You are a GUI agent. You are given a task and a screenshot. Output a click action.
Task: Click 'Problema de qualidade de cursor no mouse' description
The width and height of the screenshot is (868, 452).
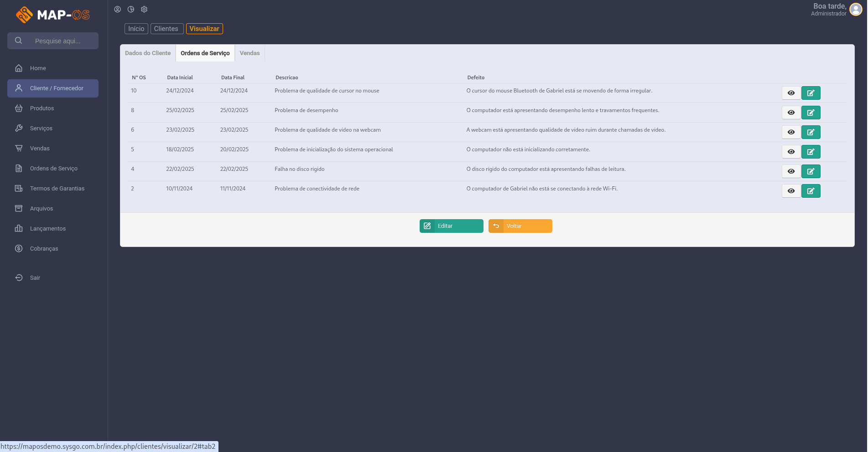327,91
